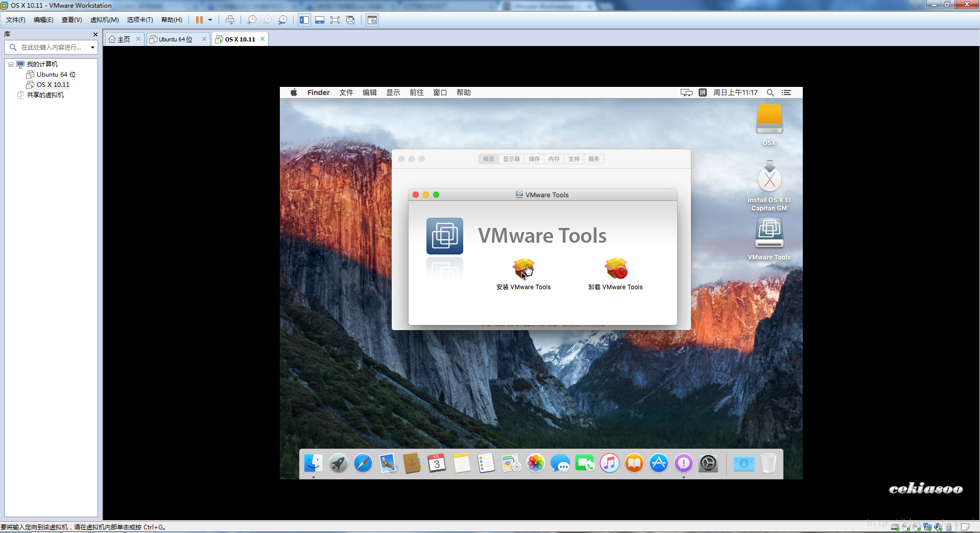Select Install OS X El Capitan GM icon
980x533 pixels.
(x=769, y=177)
